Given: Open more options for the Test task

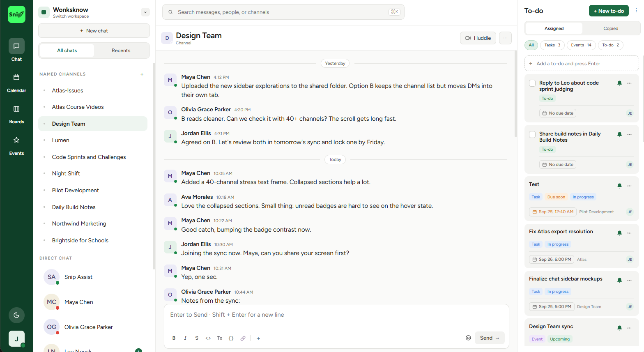Looking at the screenshot, I should click(629, 186).
